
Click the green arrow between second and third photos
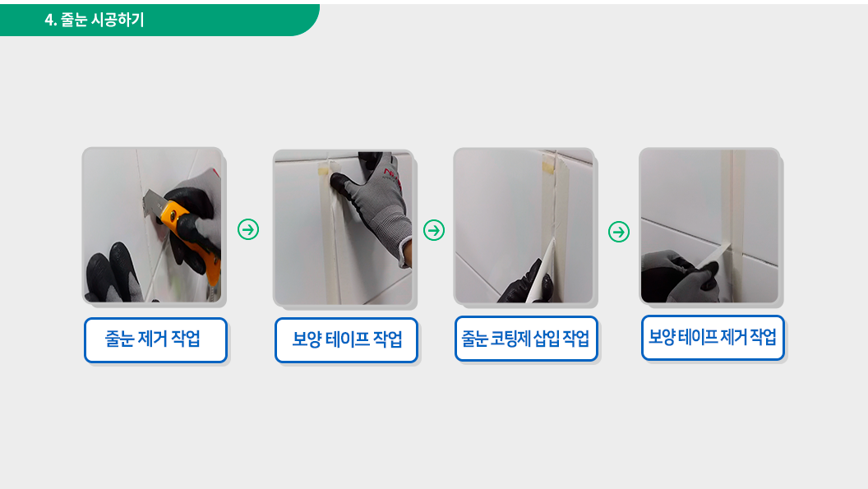point(434,230)
